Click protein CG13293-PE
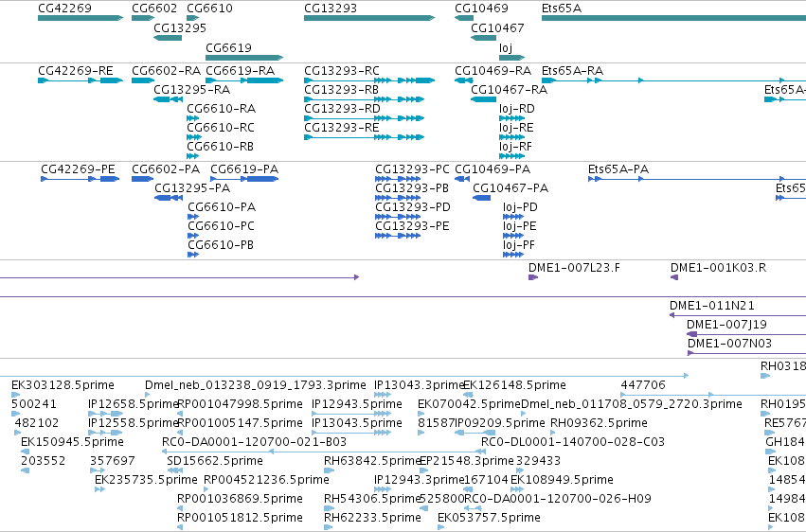Viewport: 806px width, 532px height. (x=412, y=226)
